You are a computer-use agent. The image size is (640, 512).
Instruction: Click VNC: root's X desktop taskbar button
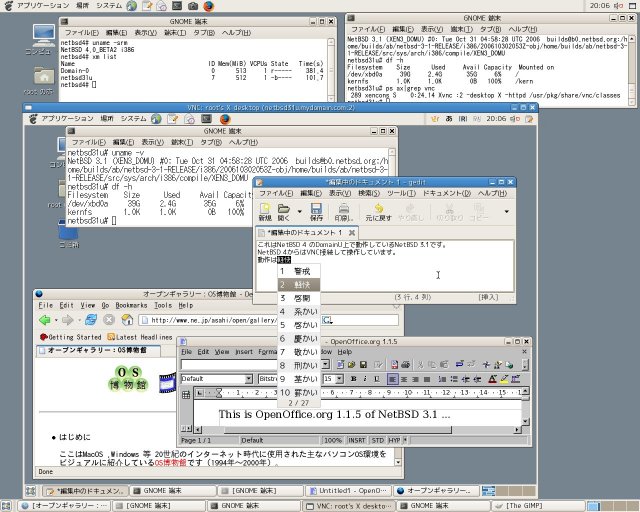(348, 505)
